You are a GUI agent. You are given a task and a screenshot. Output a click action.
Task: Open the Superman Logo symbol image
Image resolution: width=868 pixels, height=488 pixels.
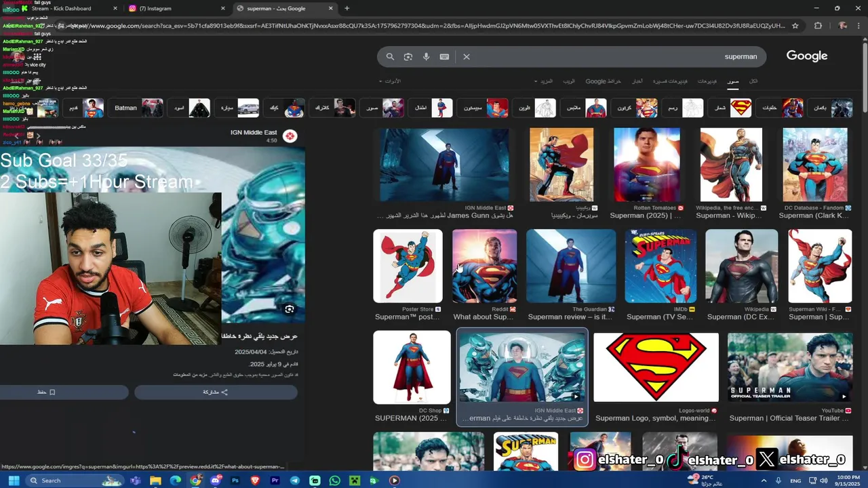click(656, 367)
